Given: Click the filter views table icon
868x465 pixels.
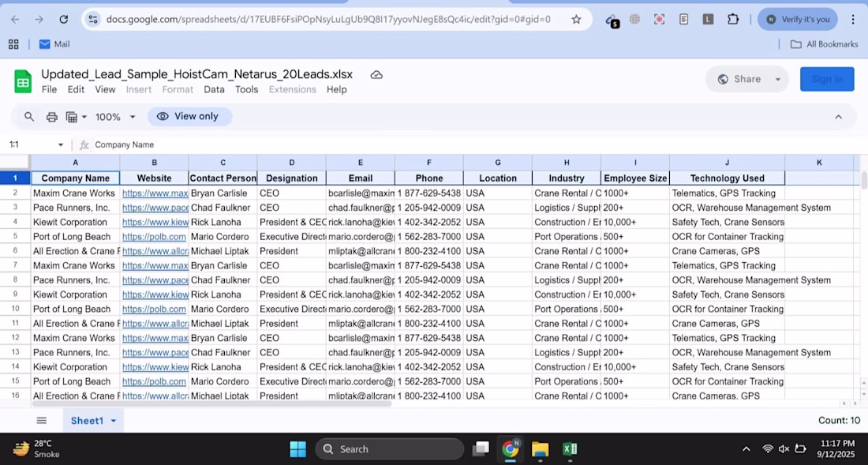Looking at the screenshot, I should [x=71, y=117].
